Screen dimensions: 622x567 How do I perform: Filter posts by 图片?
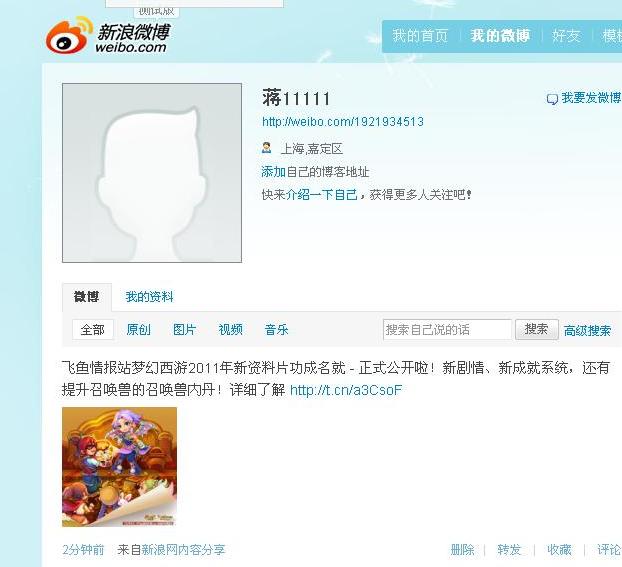(x=184, y=329)
